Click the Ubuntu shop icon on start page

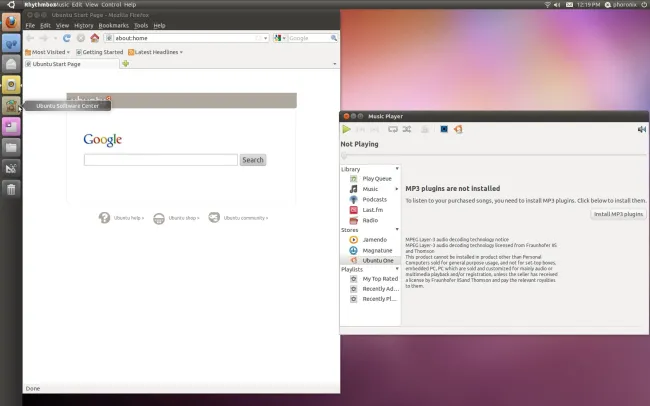tap(159, 218)
